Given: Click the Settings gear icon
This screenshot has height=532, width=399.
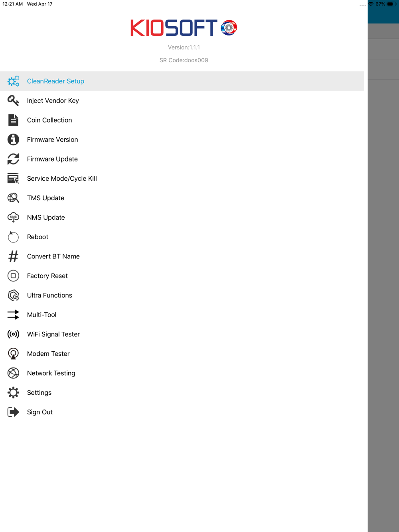Looking at the screenshot, I should pyautogui.click(x=13, y=393).
